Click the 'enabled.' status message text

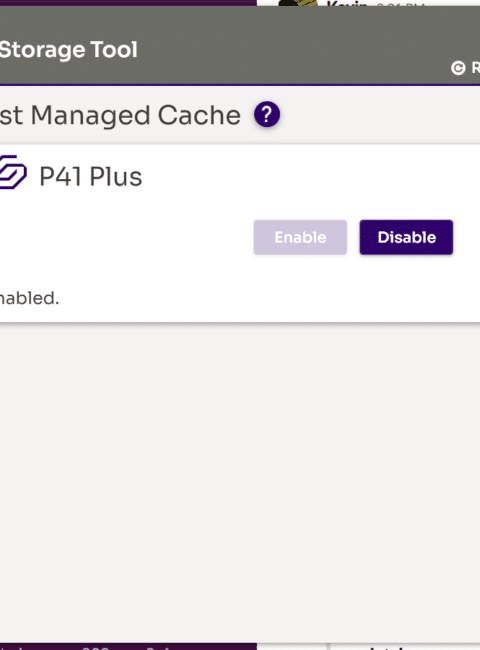pos(29,298)
